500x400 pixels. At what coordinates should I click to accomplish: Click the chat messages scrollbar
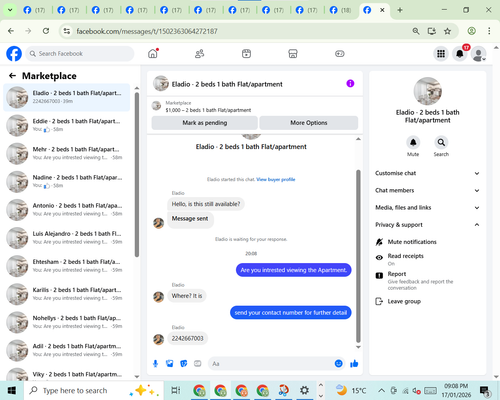click(x=358, y=256)
